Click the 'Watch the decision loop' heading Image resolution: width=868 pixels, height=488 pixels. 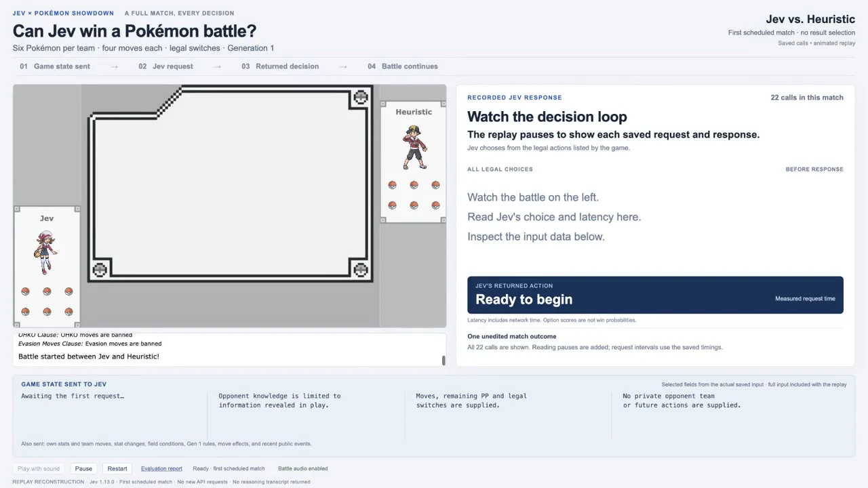tap(547, 117)
